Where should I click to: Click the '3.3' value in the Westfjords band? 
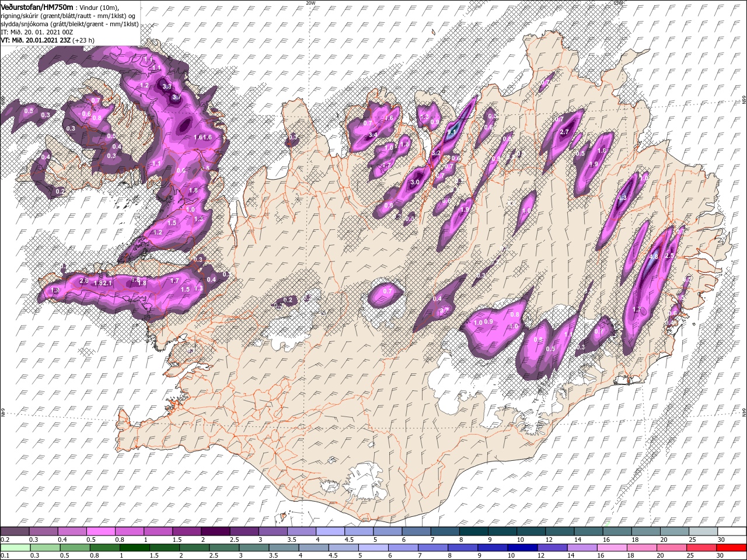pos(167,87)
